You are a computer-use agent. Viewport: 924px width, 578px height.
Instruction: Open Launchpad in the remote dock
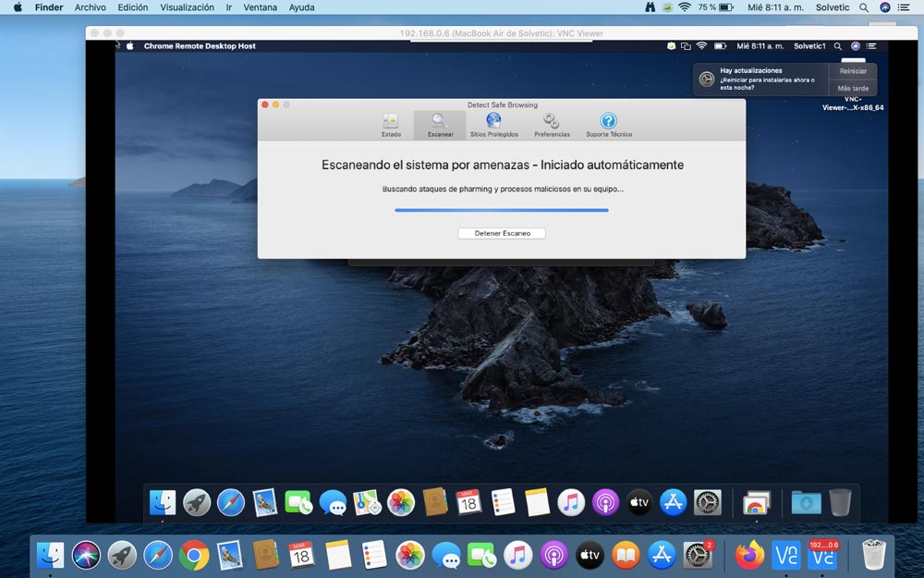point(197,503)
